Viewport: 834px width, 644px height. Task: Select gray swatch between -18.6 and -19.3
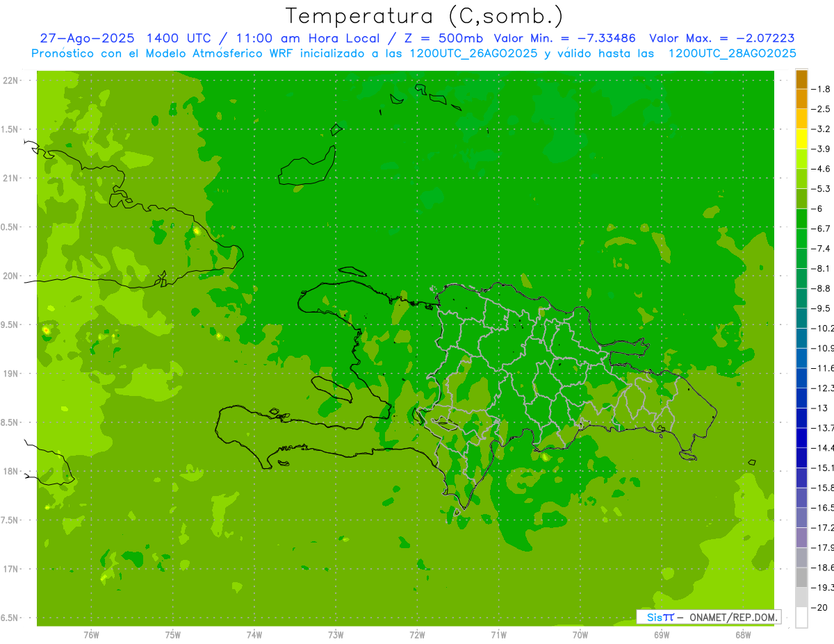pyautogui.click(x=801, y=577)
